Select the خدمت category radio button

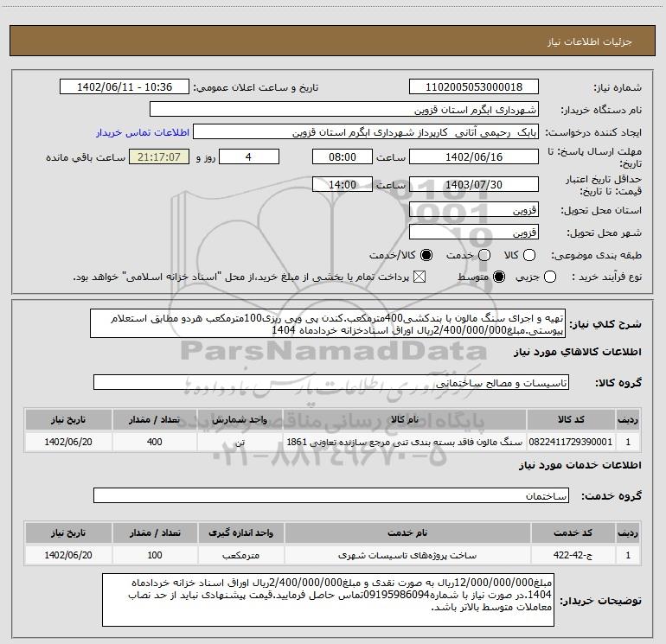484,255
